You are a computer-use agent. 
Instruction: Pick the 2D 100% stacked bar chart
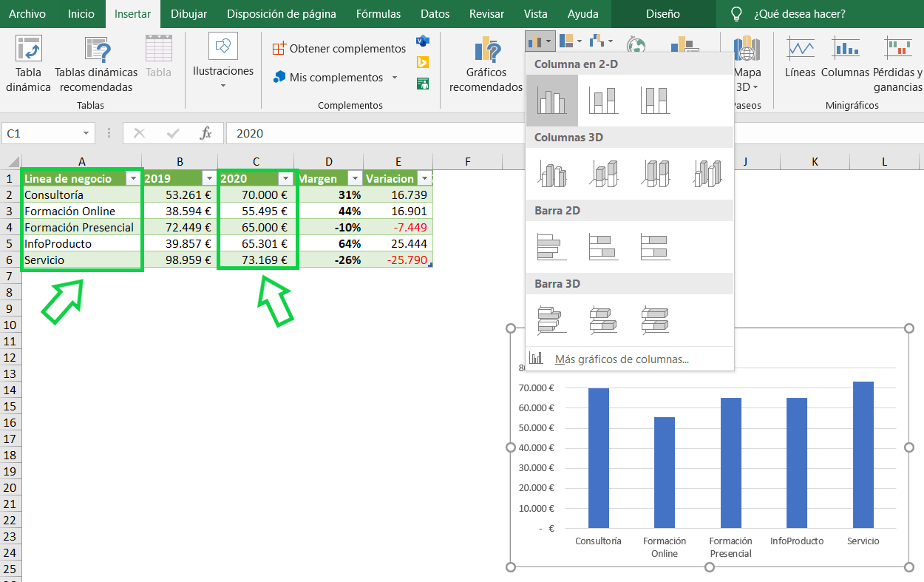click(656, 246)
